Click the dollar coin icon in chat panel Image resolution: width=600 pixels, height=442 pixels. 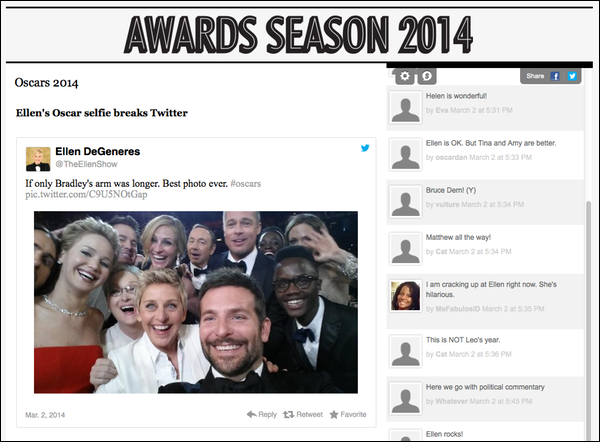point(427,76)
